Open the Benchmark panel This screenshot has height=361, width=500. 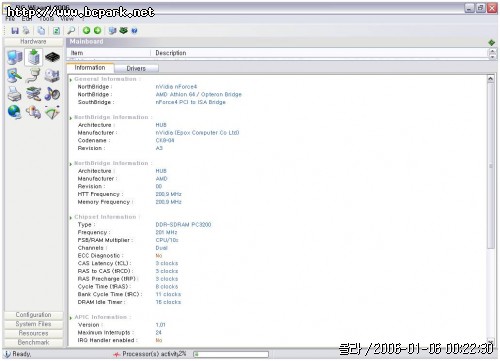[33, 342]
